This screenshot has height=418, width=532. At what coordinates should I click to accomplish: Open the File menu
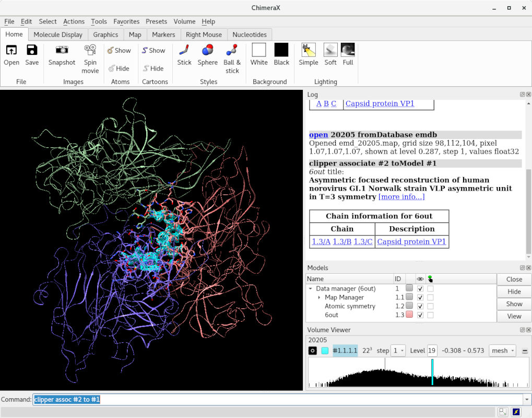(9, 21)
